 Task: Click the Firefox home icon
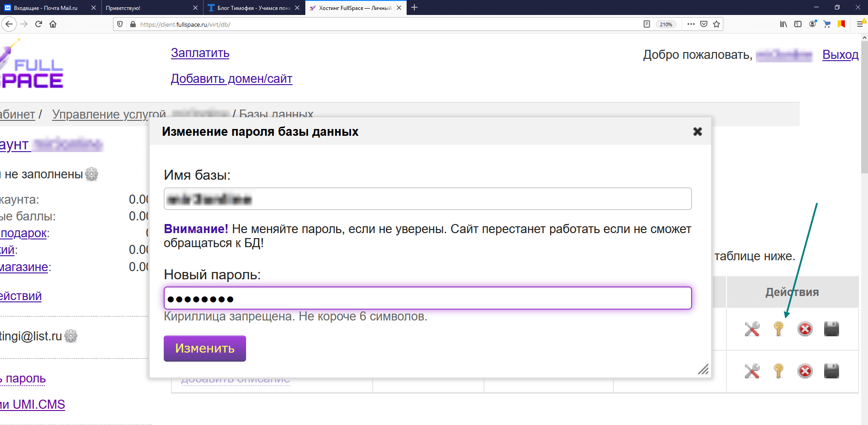coord(53,24)
